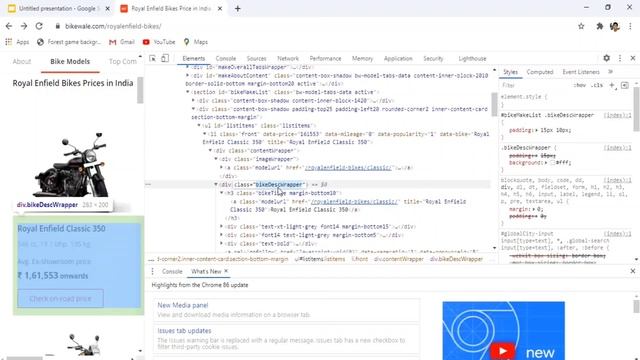This screenshot has width=640, height=360.
Task: Expand the div text-bold node
Action: (x=222, y=244)
